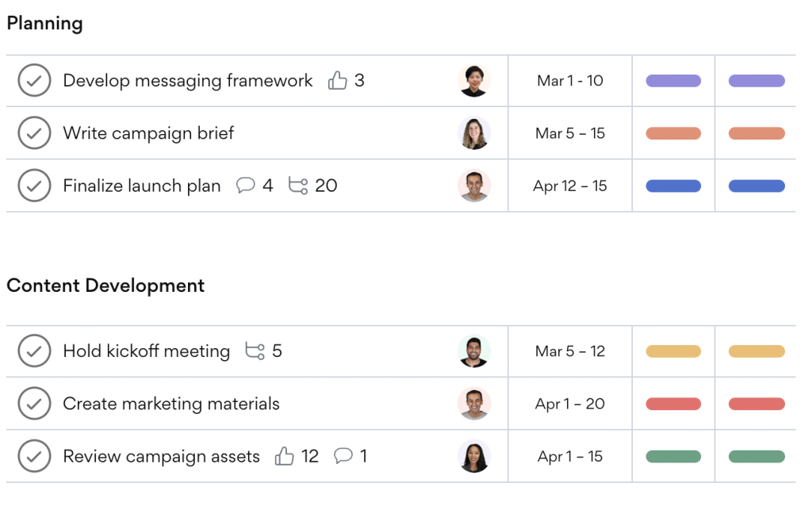The image size is (812, 506).
Task: Click the subtasks icon on Hold kickoff meeting
Action: (x=255, y=351)
